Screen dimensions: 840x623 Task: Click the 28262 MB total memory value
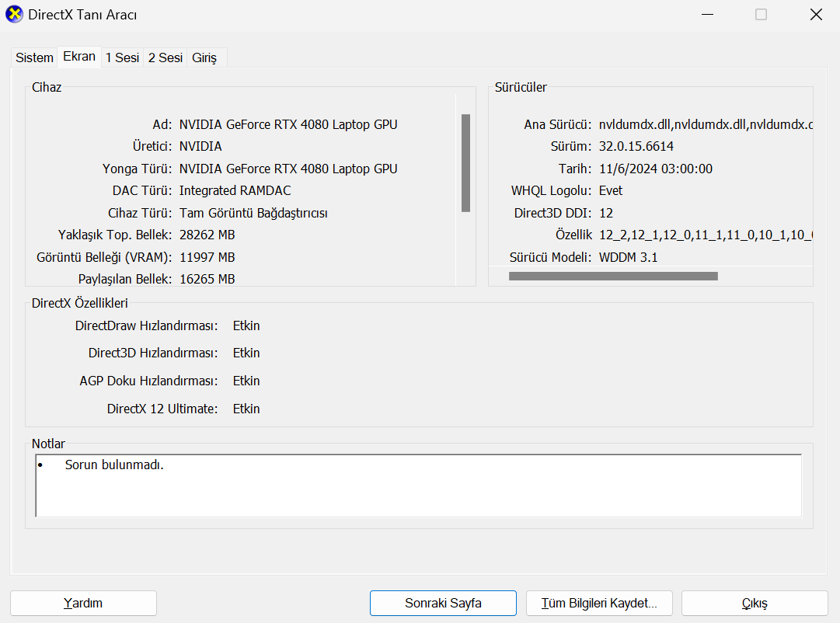click(207, 235)
